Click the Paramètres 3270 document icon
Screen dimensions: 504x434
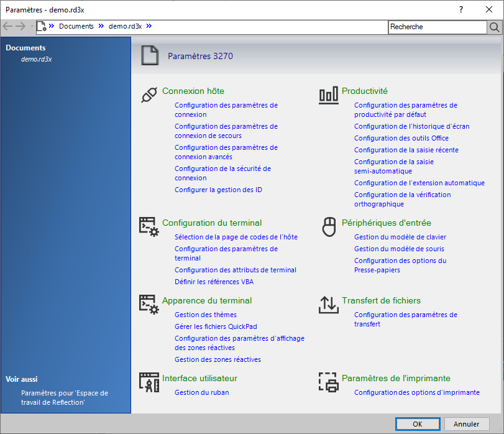(150, 55)
